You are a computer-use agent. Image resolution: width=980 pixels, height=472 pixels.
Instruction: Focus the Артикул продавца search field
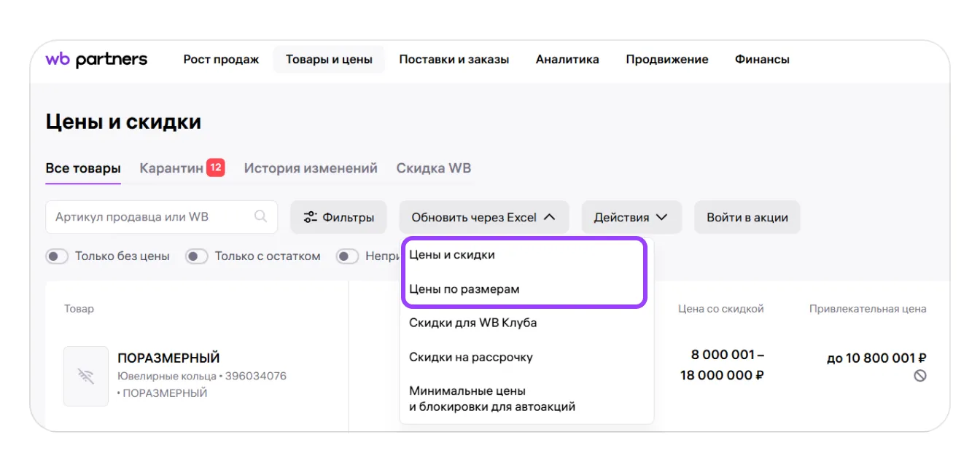click(x=149, y=217)
